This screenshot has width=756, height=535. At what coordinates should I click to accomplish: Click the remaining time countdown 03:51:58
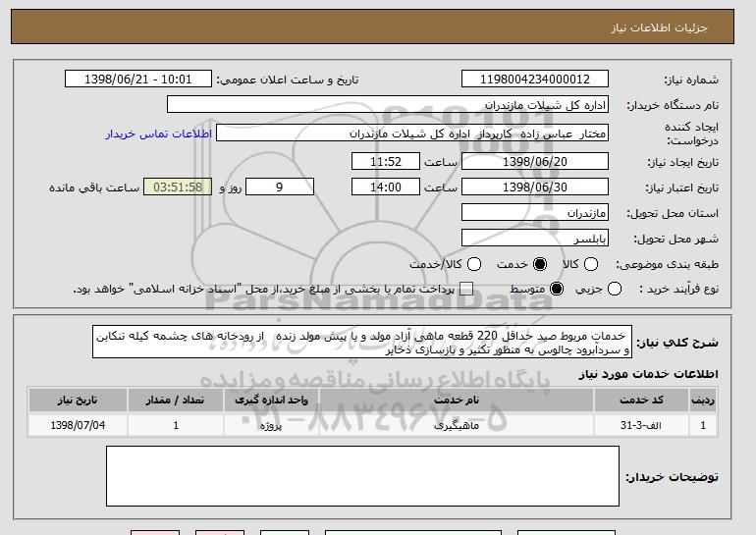pos(178,187)
